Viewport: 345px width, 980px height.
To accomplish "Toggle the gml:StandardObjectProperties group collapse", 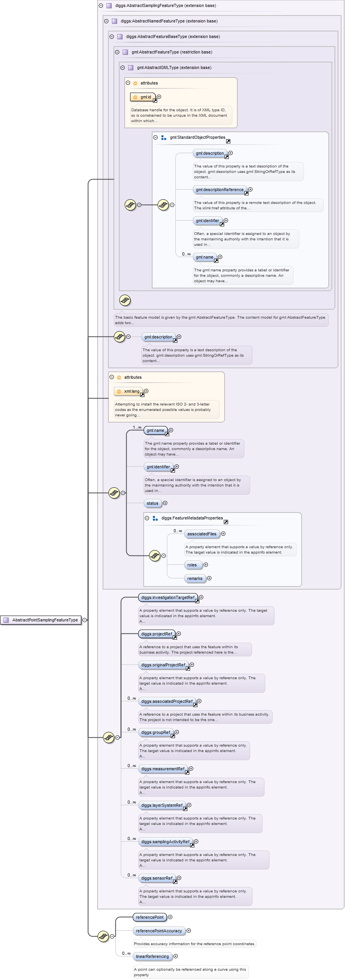I will pos(155,138).
